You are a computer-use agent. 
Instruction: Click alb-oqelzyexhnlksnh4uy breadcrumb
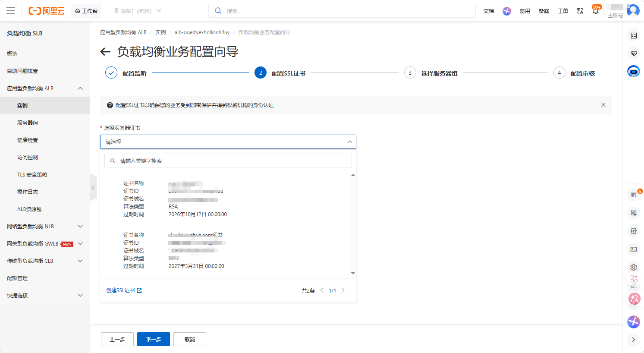[202, 32]
